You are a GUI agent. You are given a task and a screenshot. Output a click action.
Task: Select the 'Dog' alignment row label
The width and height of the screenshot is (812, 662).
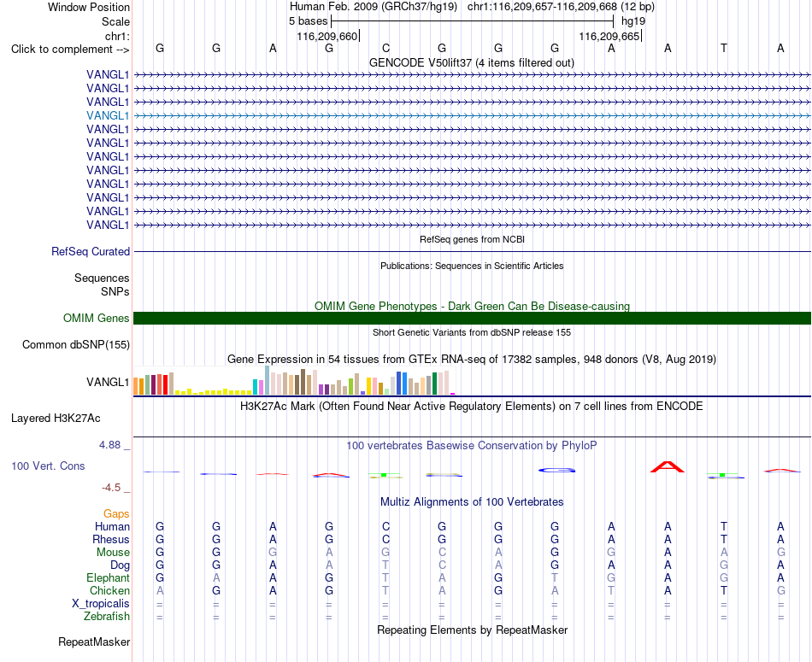120,565
